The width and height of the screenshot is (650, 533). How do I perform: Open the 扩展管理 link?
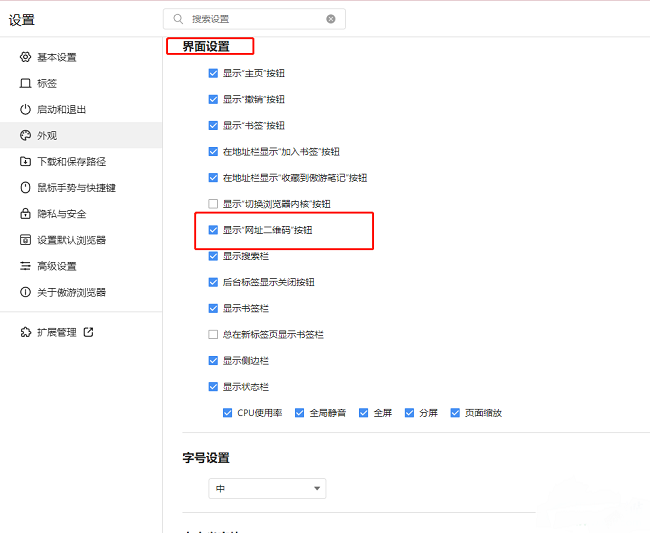(x=57, y=332)
